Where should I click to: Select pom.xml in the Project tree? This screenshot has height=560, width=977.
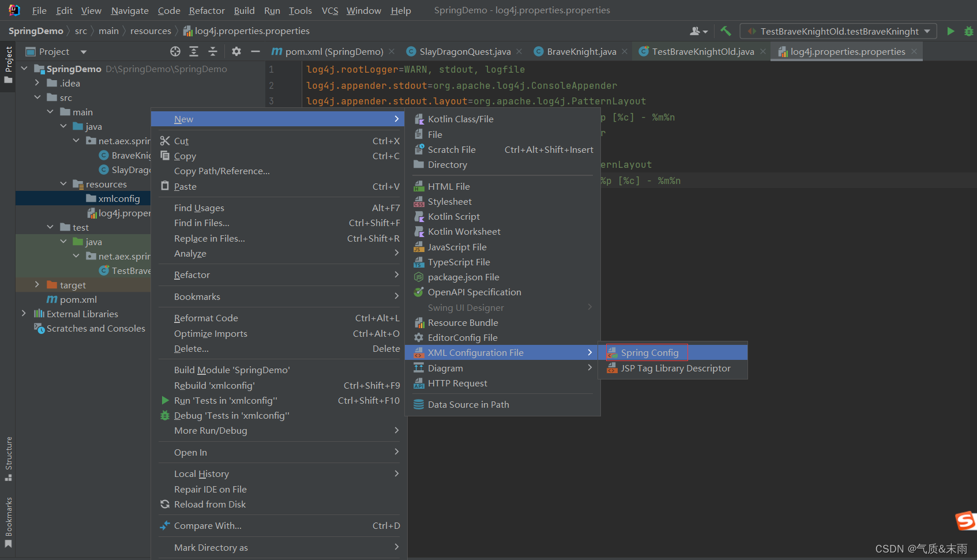point(78,299)
